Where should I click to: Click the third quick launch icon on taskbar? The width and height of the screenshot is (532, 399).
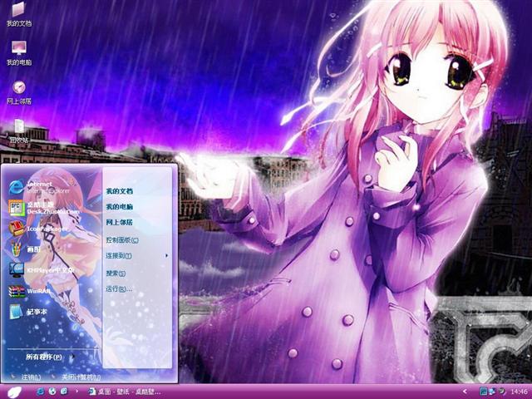coord(64,392)
